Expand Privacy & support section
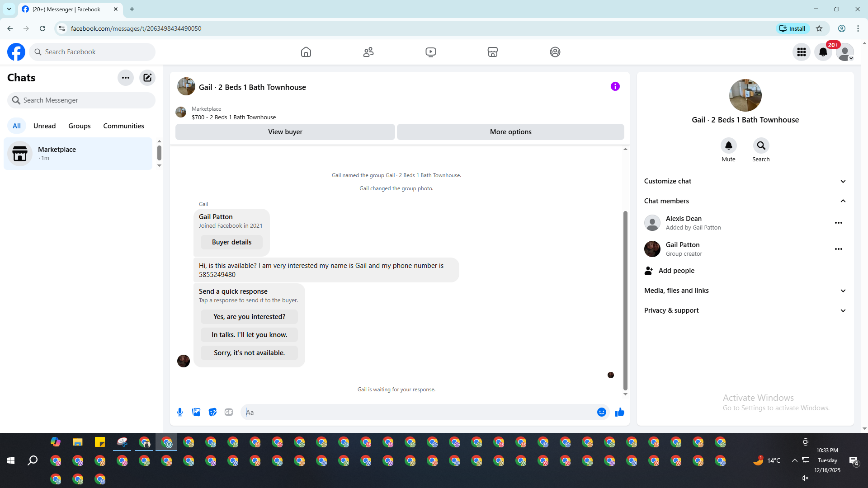The image size is (868, 488). [x=745, y=310]
